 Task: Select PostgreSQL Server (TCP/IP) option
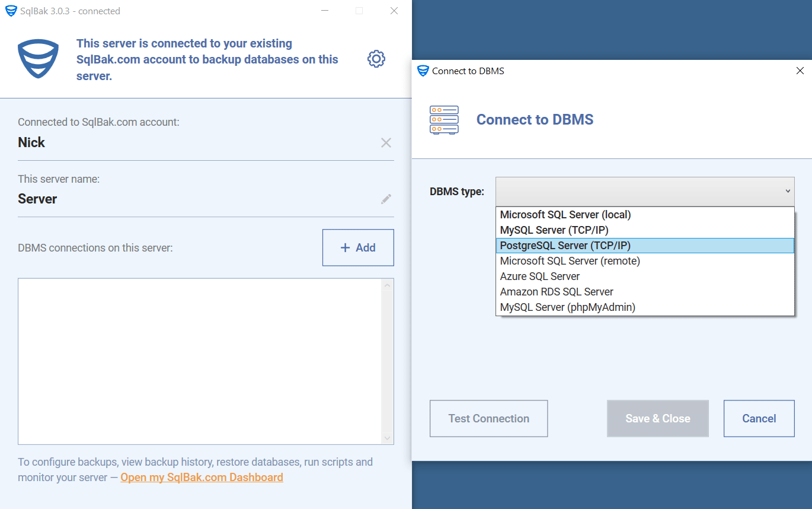click(x=644, y=245)
